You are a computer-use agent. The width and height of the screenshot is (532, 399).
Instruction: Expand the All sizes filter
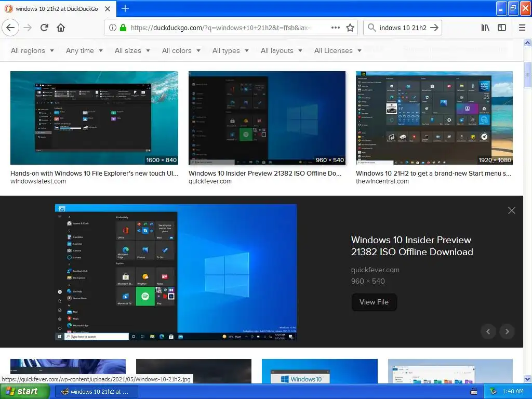132,50
